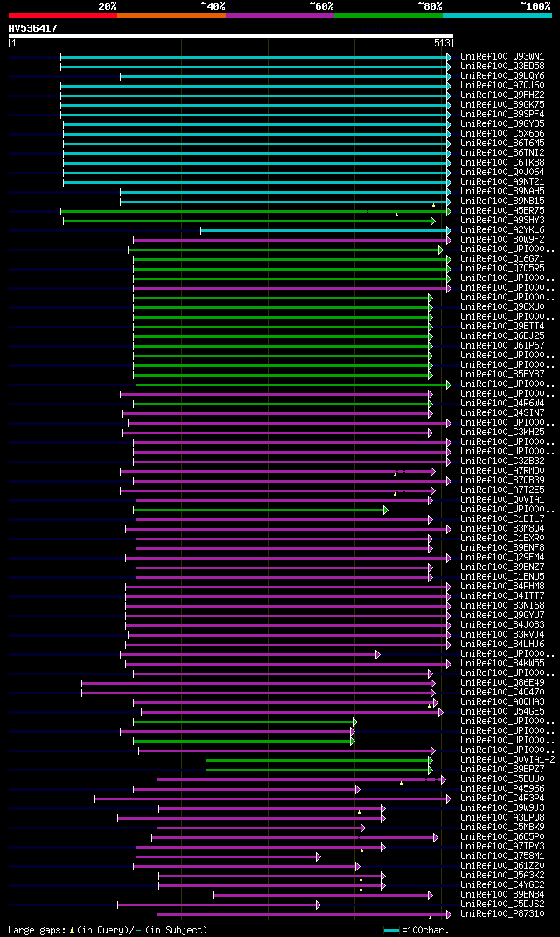Open the UniRef100_Q4R6W4 label
This screenshot has width=560, height=937.
point(502,404)
